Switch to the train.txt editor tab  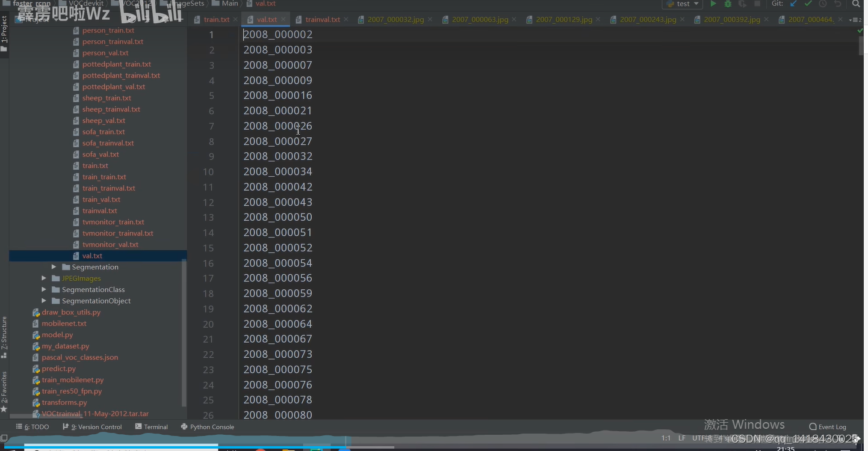tap(217, 19)
